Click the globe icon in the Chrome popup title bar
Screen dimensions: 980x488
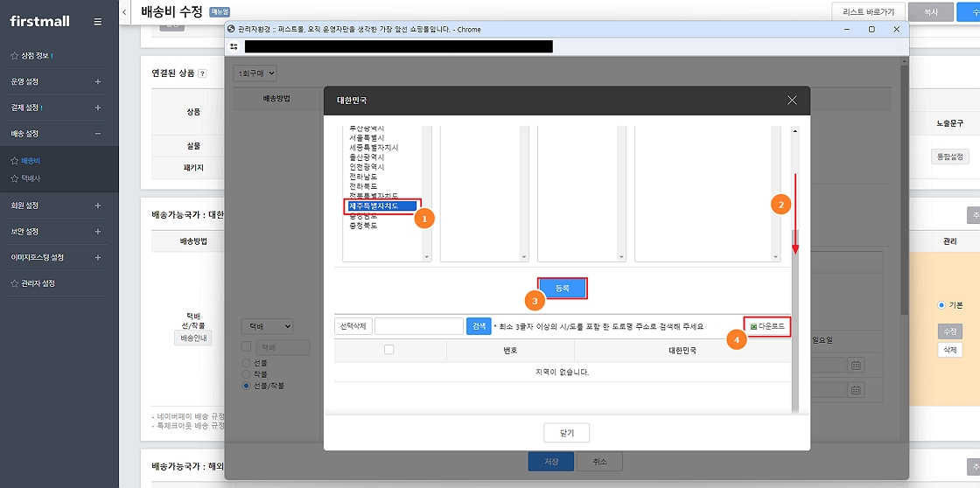point(231,30)
